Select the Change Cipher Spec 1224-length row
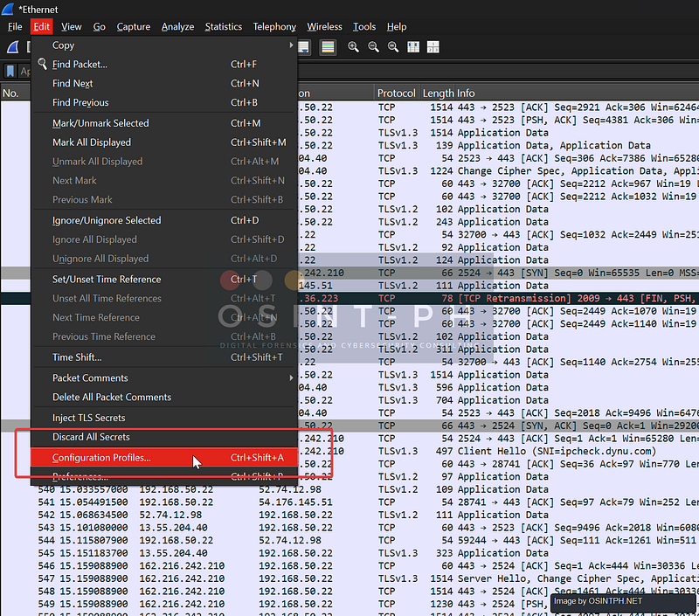 pyautogui.click(x=498, y=170)
